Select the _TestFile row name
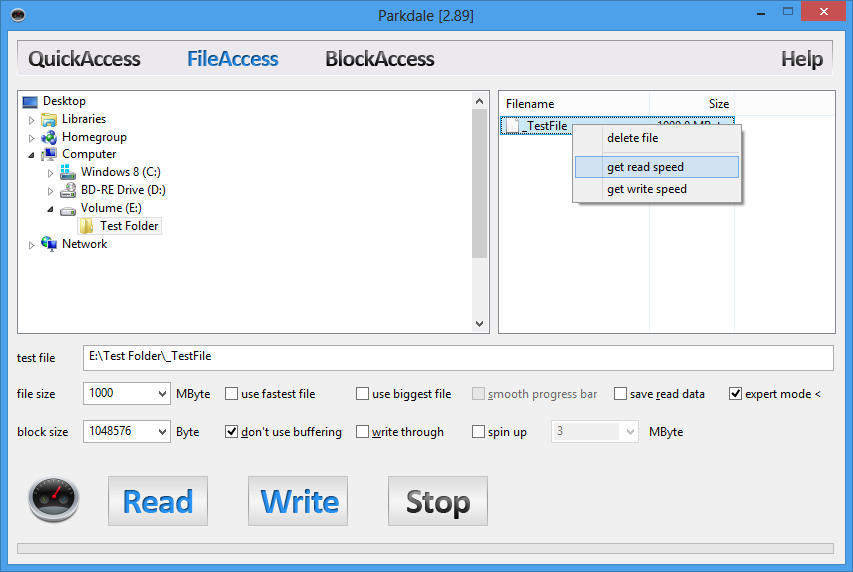The height and width of the screenshot is (572, 853). (x=544, y=126)
